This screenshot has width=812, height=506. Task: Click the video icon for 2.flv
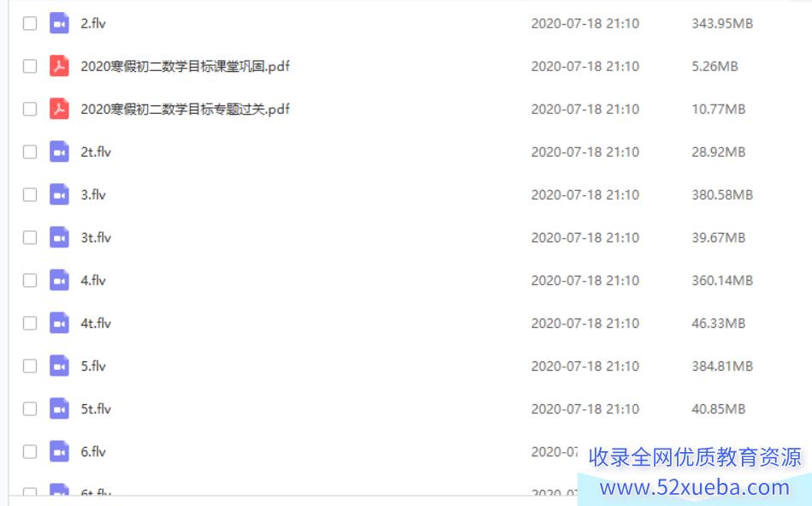59,23
